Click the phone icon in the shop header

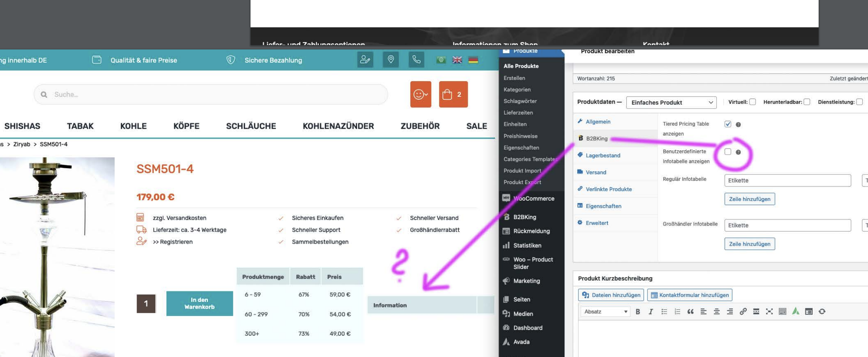pyautogui.click(x=416, y=60)
